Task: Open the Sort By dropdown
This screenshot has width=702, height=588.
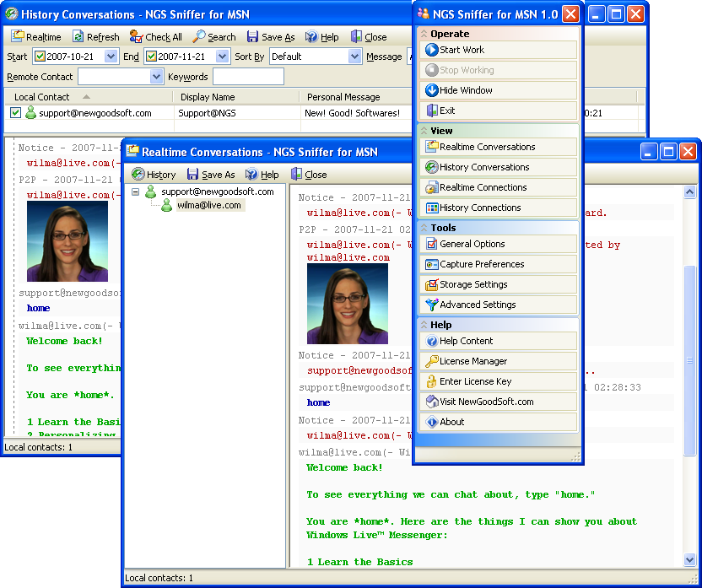Action: point(354,57)
